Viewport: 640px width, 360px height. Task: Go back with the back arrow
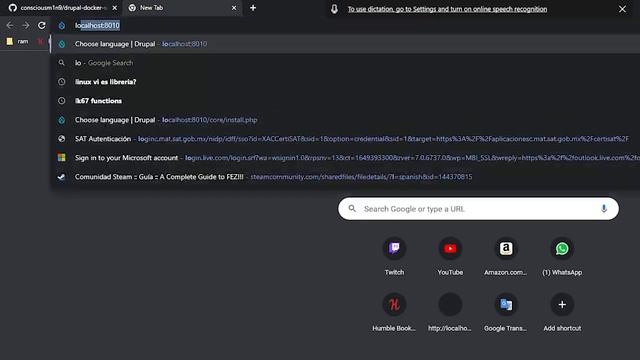pyautogui.click(x=10, y=25)
